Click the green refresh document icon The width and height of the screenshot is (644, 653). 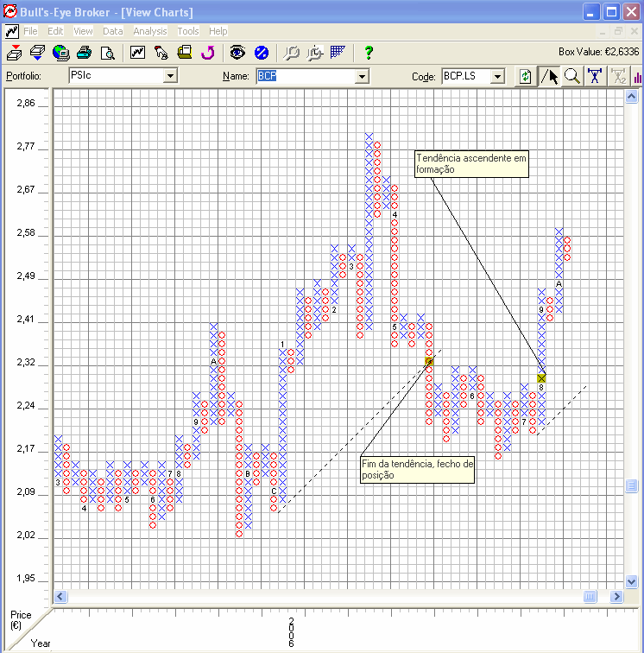coord(526,76)
